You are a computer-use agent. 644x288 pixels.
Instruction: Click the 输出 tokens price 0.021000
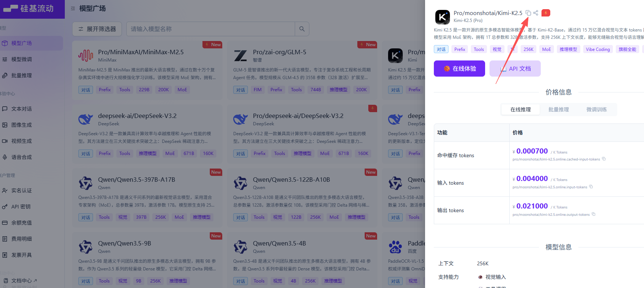(532, 206)
